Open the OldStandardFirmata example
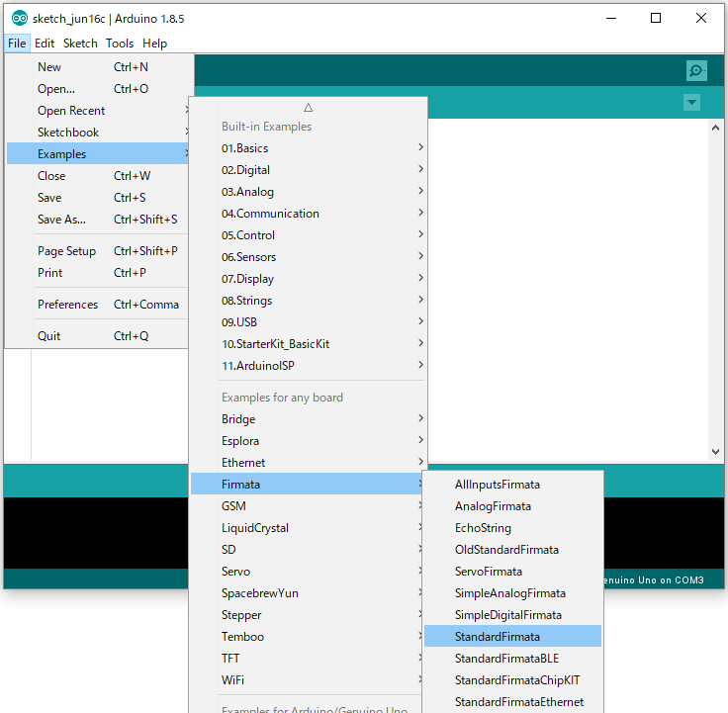Image resolution: width=728 pixels, height=713 pixels. click(513, 550)
